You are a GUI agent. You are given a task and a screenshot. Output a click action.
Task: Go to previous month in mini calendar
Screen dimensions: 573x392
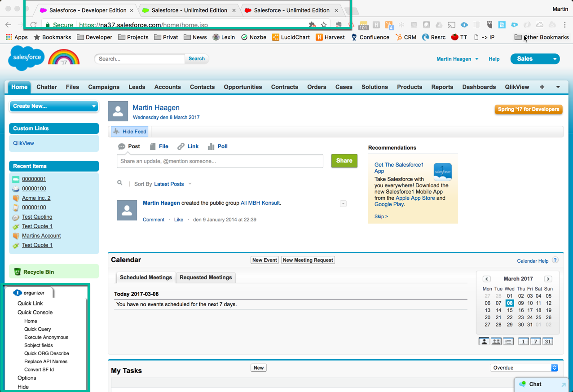point(486,279)
